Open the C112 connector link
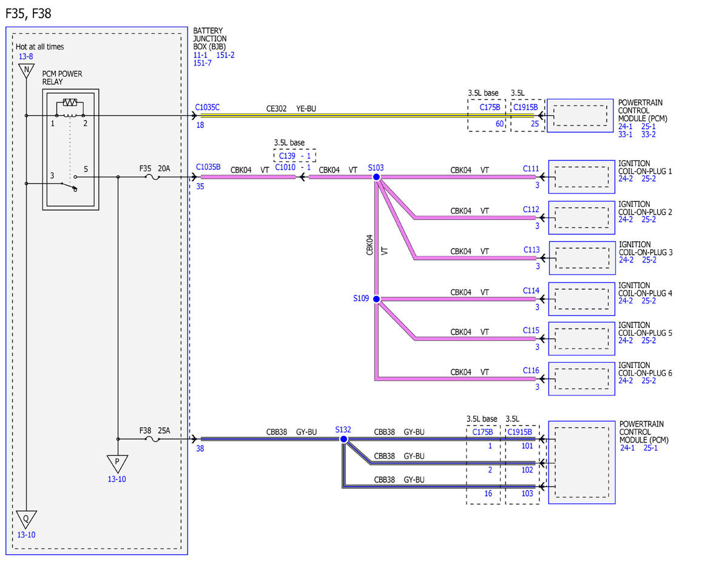This screenshot has height=562, width=728. pyautogui.click(x=531, y=209)
